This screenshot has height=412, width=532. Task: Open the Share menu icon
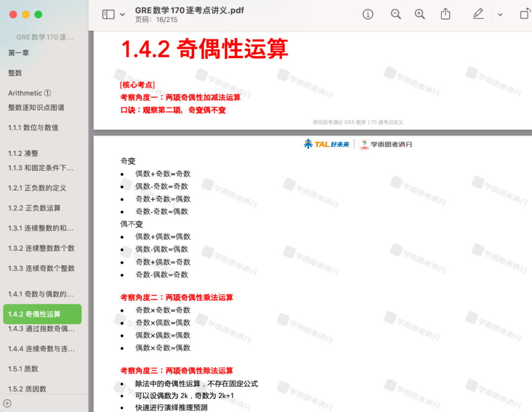click(445, 14)
